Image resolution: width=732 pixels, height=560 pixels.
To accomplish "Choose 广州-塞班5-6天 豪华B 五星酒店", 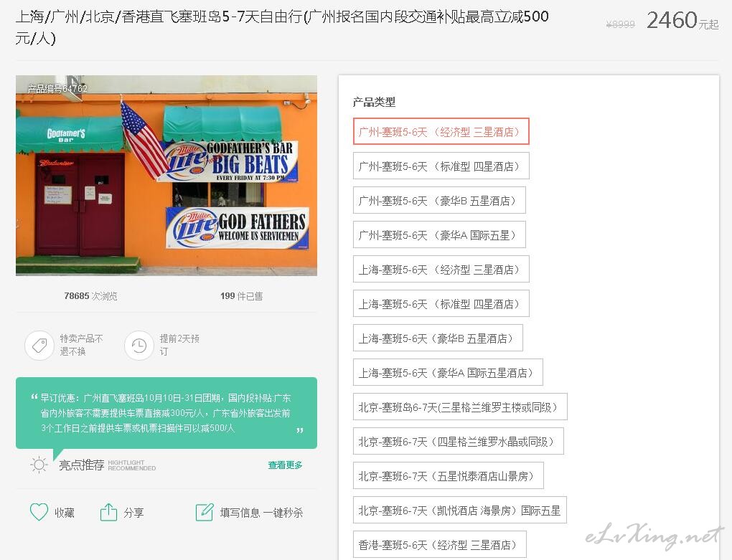I will click(x=439, y=201).
